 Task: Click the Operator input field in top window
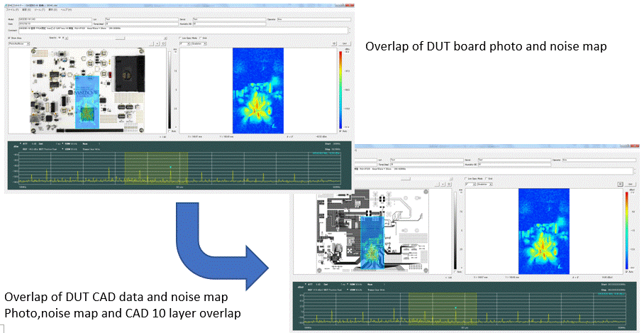click(314, 19)
